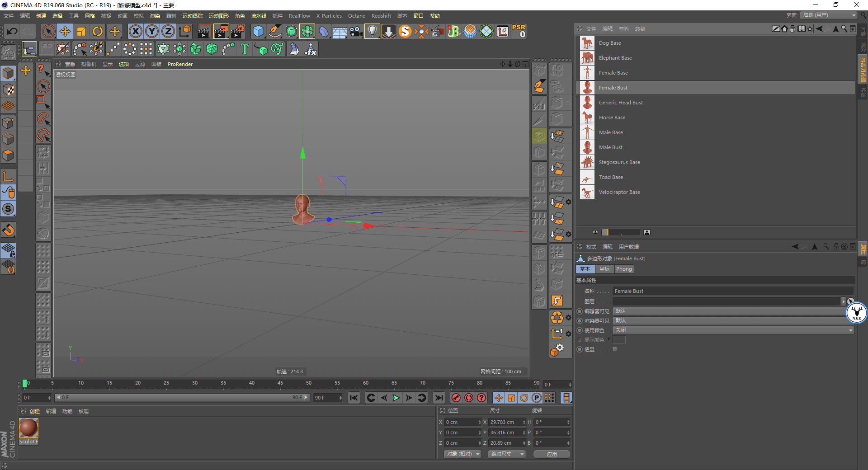This screenshot has width=868, height=470.
Task: Switch to the 坐标 attribute tab
Action: pos(604,269)
